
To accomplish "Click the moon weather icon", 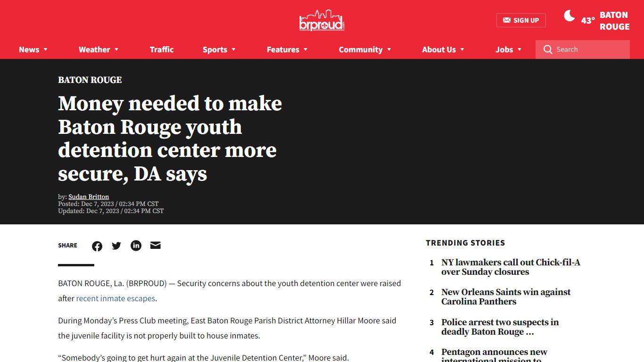I will coord(570,16).
